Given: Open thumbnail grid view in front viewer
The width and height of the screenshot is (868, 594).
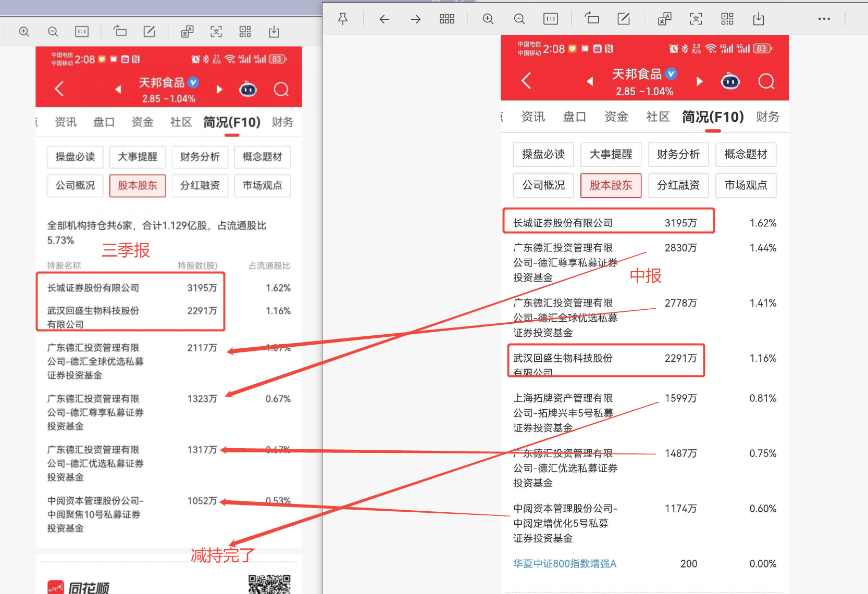Looking at the screenshot, I should coord(447,19).
